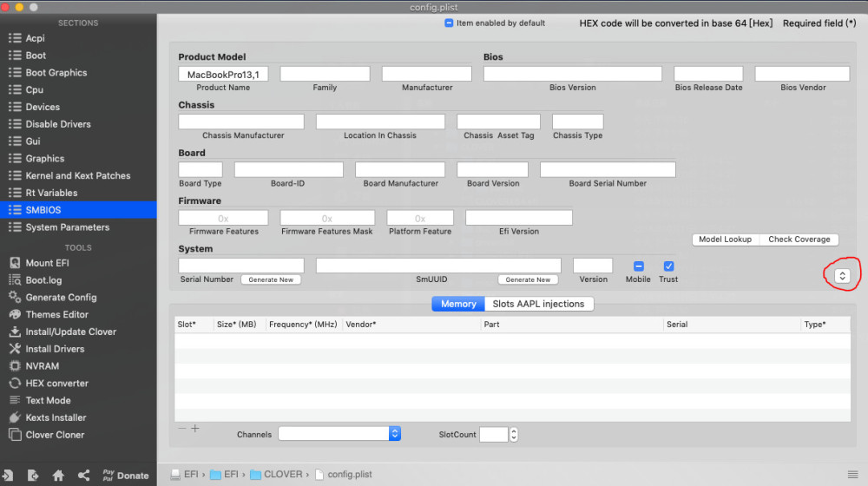Select Kernel and Kext Patches section
868x486 pixels.
coord(78,175)
